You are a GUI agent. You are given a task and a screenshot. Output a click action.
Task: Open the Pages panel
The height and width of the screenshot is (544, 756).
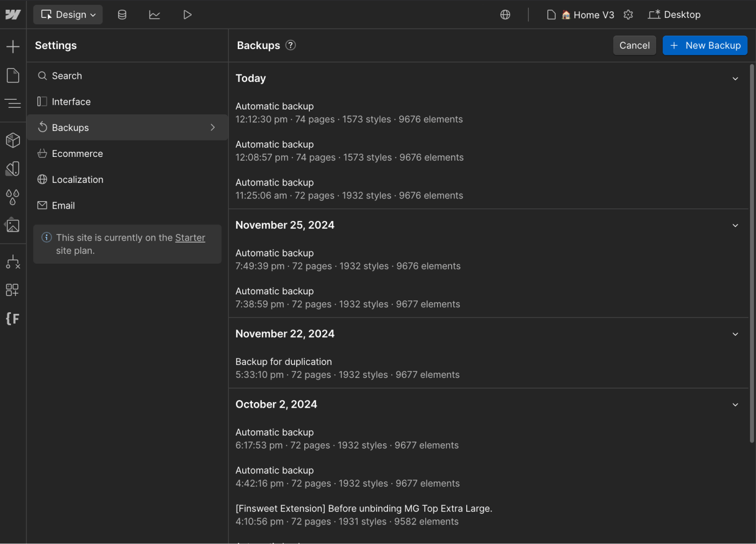point(13,75)
